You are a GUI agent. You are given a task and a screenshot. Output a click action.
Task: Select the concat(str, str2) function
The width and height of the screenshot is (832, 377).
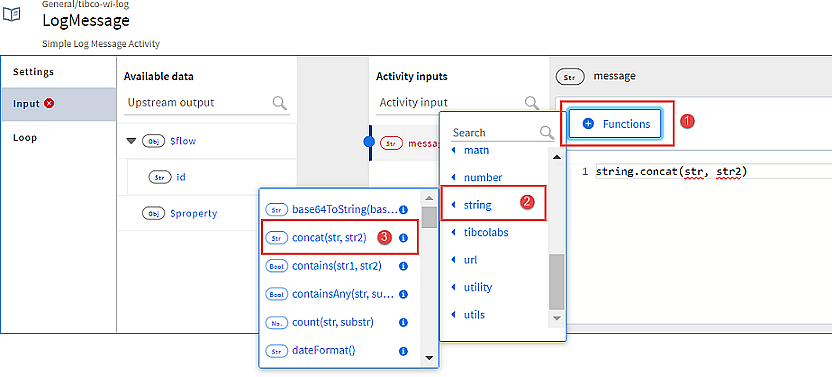[329, 238]
